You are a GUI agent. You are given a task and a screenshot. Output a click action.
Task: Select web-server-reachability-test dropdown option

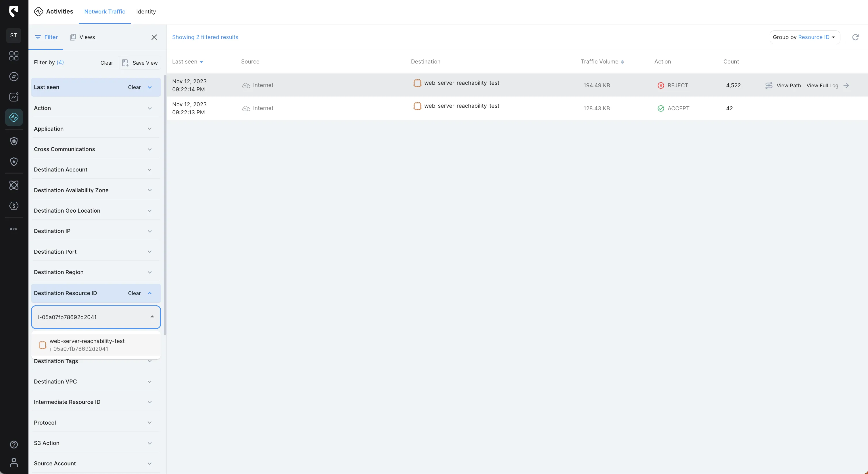(x=96, y=345)
